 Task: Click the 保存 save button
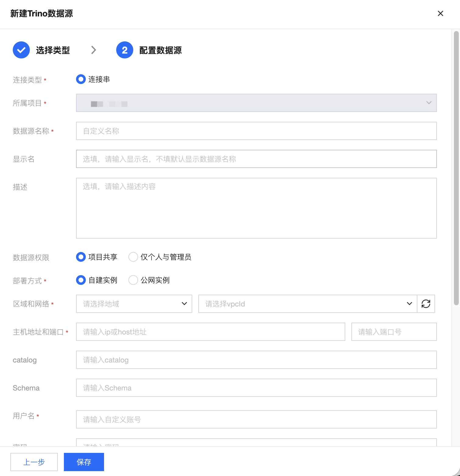tap(84, 462)
